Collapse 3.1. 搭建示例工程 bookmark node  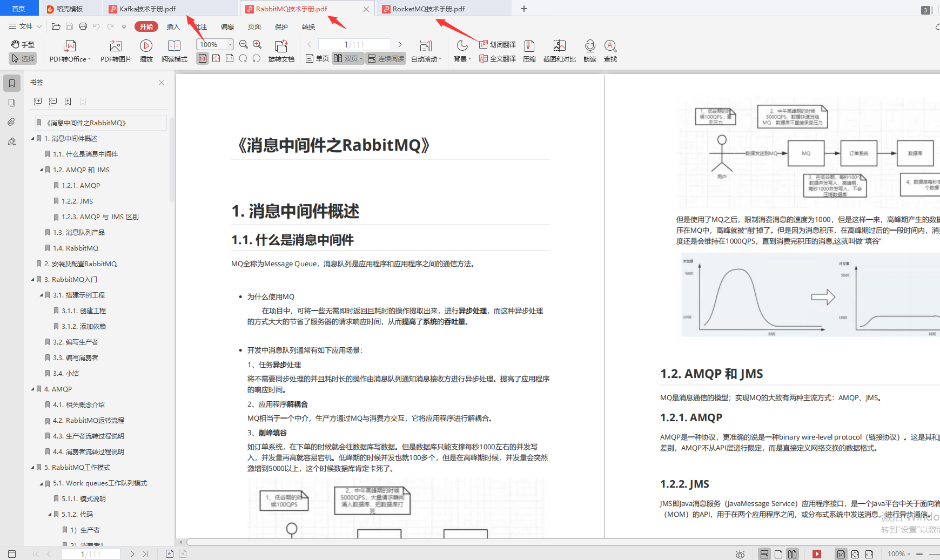tap(41, 295)
